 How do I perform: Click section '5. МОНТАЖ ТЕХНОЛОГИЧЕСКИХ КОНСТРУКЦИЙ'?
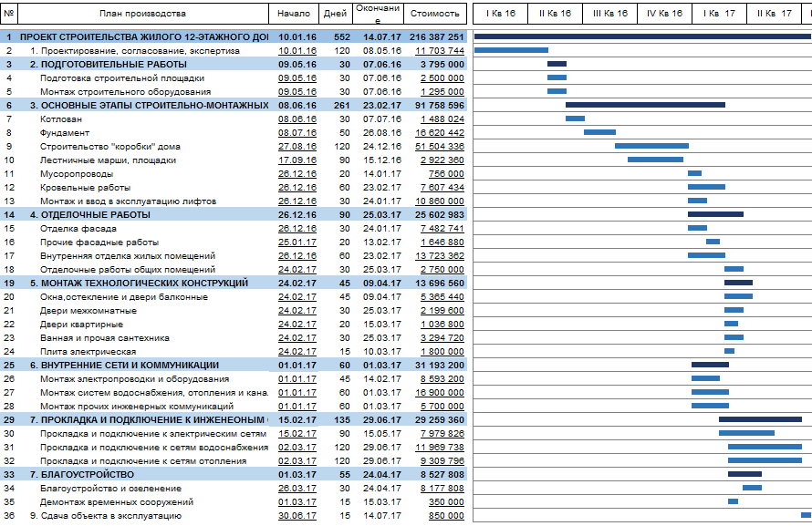click(x=139, y=284)
